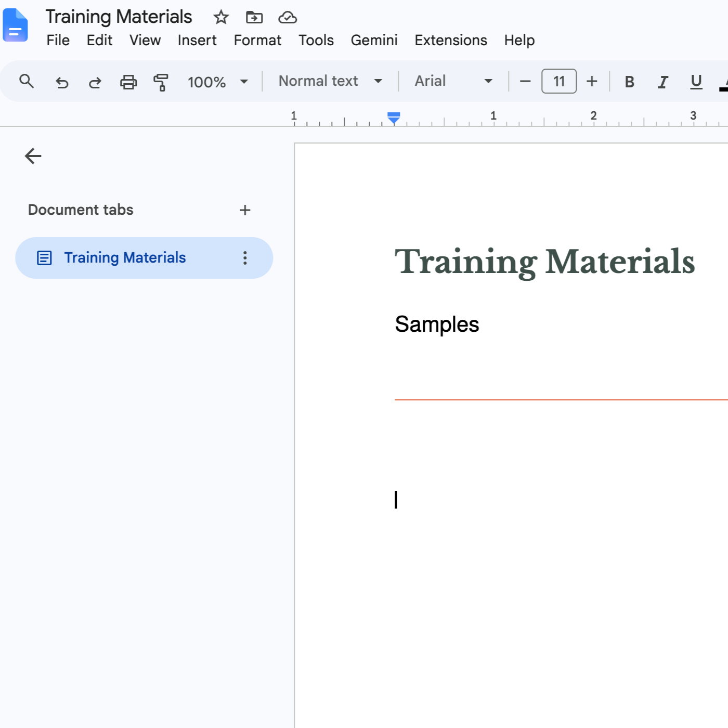Star the Training Materials document
The width and height of the screenshot is (728, 728).
(x=221, y=17)
